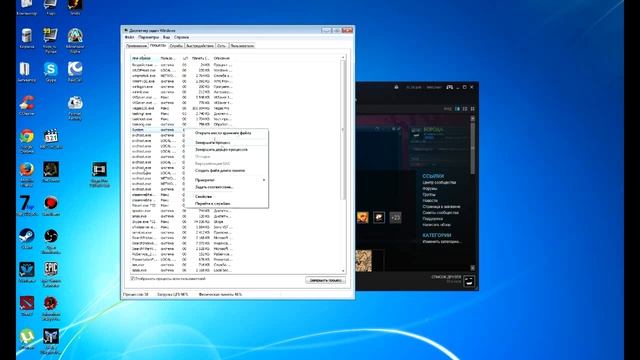Open Центр сообщества link in Steam

[x=439, y=182]
